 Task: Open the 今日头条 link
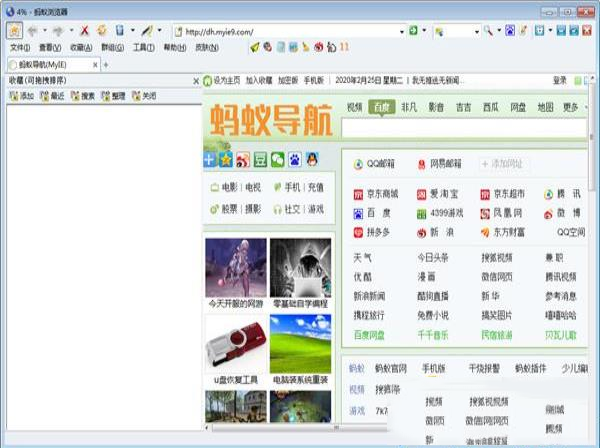pos(433,258)
